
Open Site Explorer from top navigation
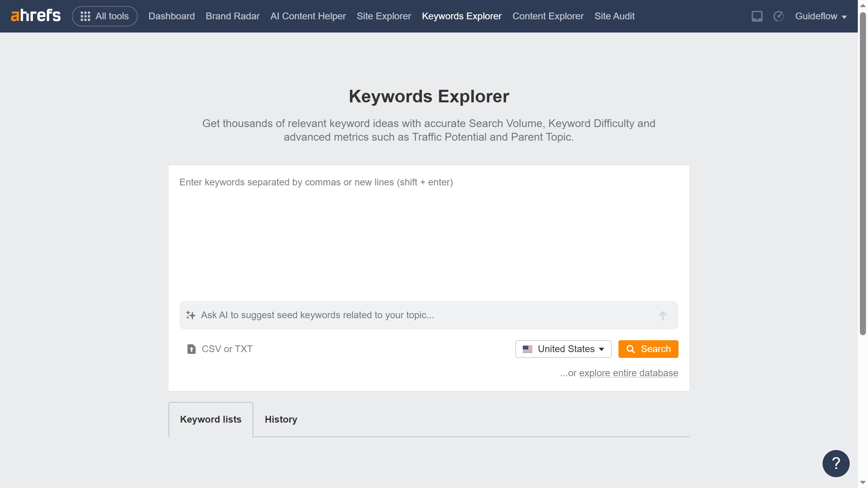(383, 16)
